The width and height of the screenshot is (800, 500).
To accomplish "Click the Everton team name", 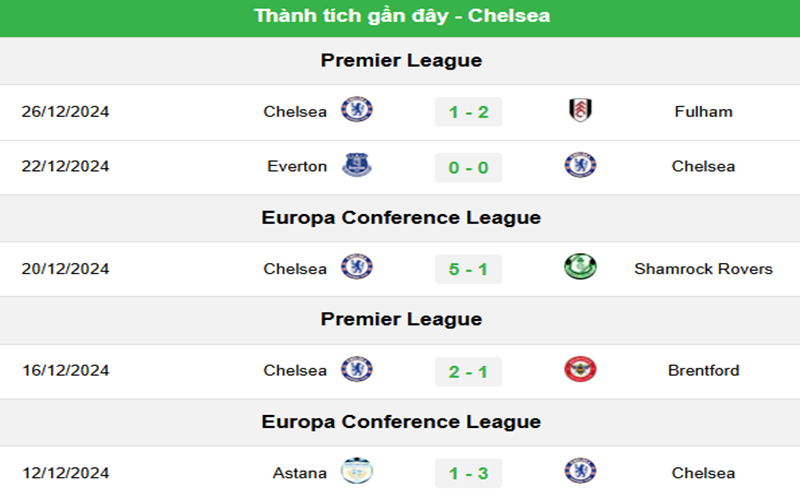I will [x=297, y=167].
